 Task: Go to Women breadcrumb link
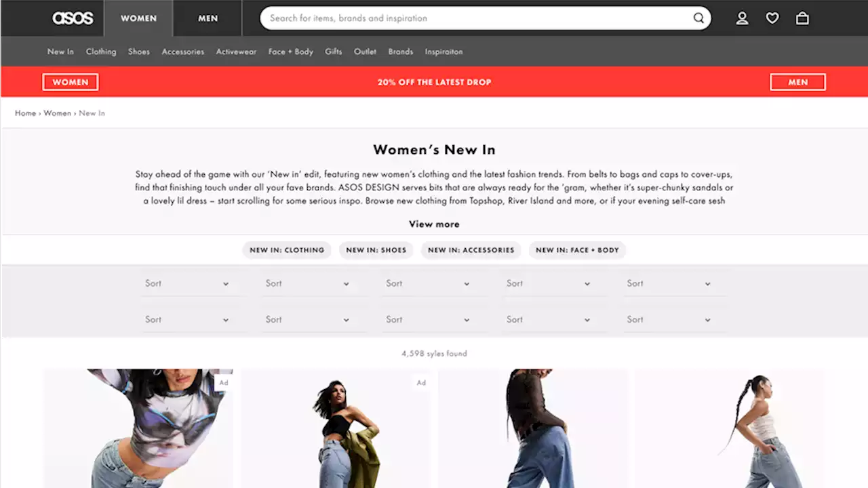(x=58, y=113)
